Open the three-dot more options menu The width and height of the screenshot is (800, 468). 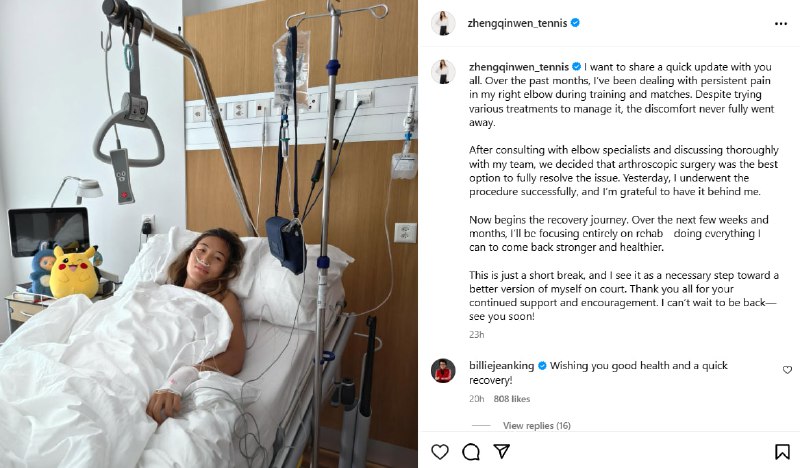[x=781, y=24]
